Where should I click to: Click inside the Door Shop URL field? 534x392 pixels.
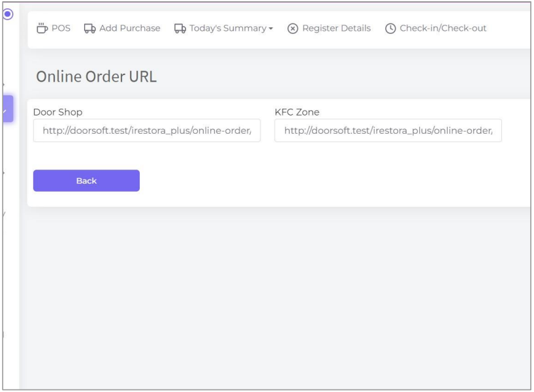pos(147,130)
